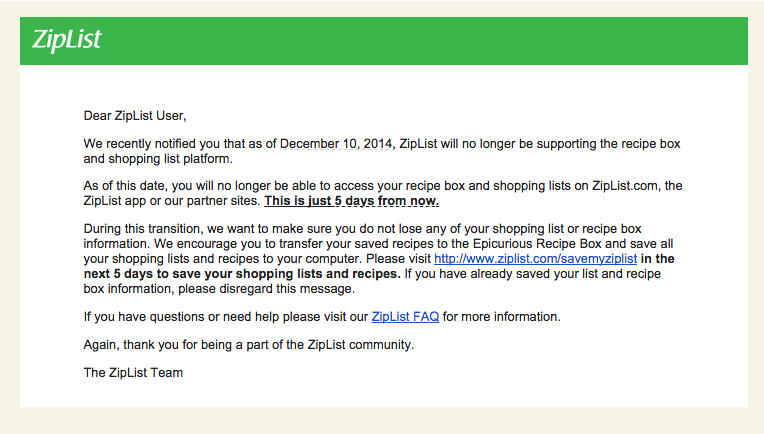The height and width of the screenshot is (434, 764).
Task: Click the "Please visit" text before the URL
Action: click(x=398, y=258)
